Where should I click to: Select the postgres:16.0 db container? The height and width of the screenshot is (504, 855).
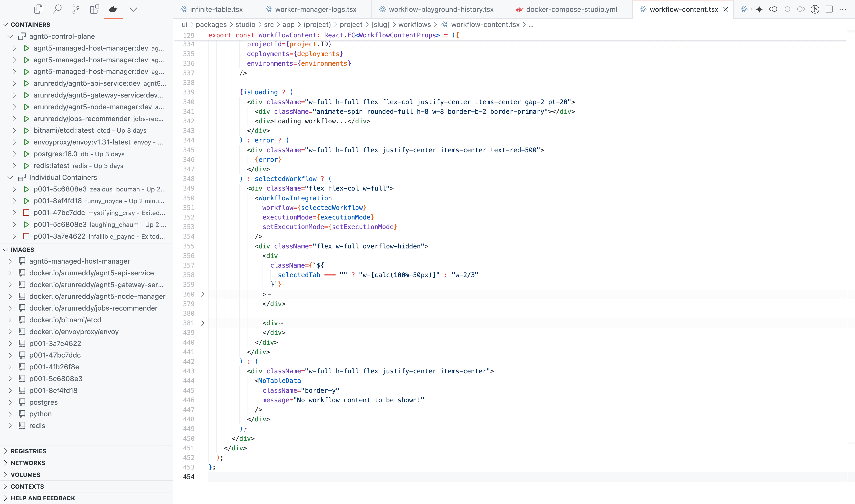[x=86, y=154]
